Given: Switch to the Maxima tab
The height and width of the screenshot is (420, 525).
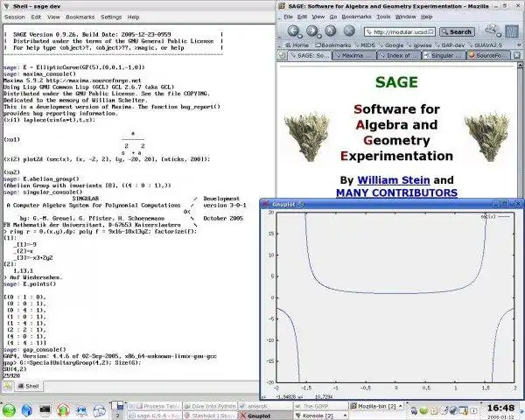Looking at the screenshot, I should tap(354, 56).
